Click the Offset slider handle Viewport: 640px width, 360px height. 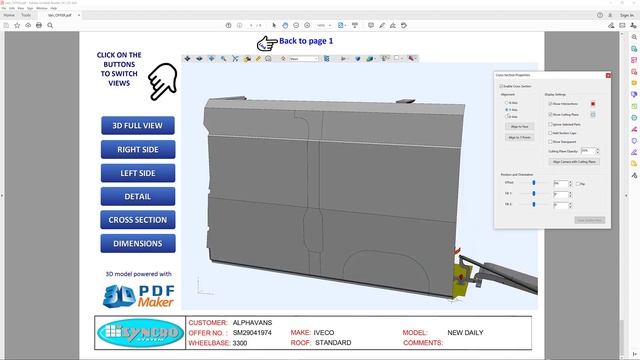(x=534, y=183)
